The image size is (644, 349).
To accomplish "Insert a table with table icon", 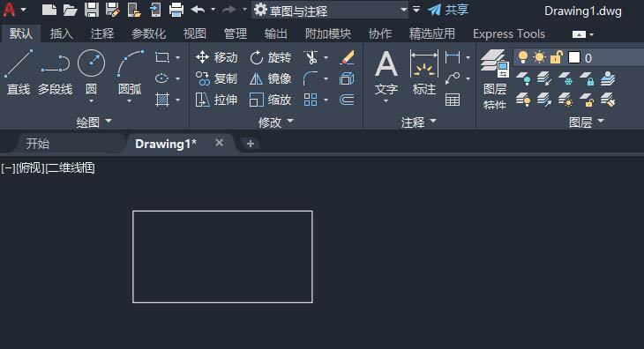I will (453, 100).
